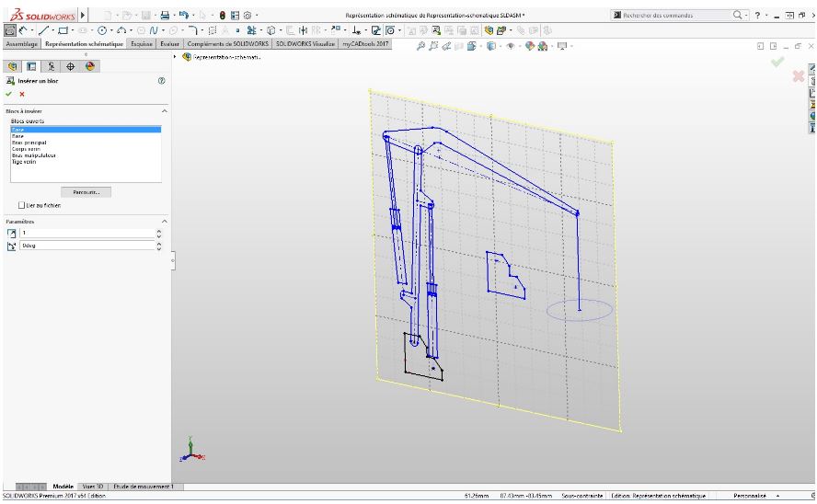Increase the block scale stepper value
The height and width of the screenshot is (504, 817).
(159, 231)
